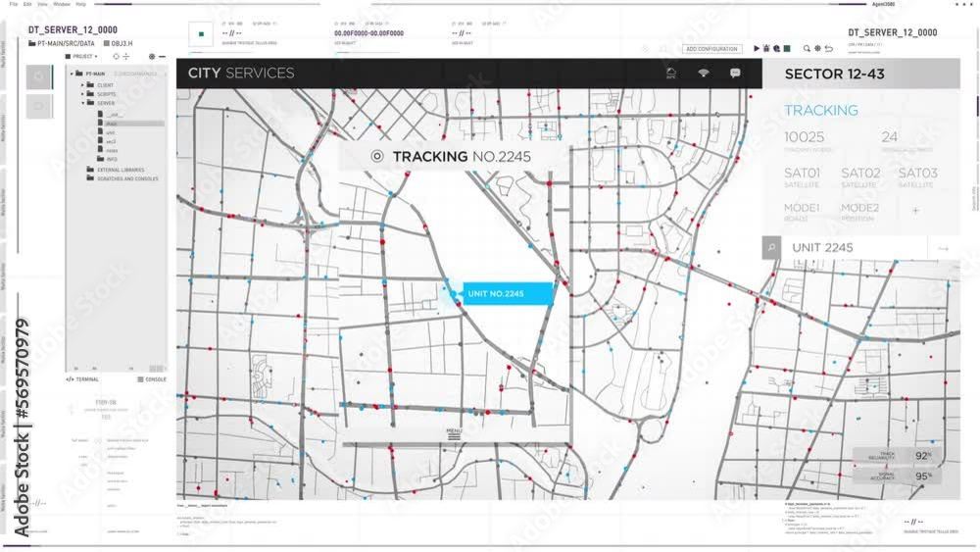
Task: Open the File menu
Action: point(13,4)
